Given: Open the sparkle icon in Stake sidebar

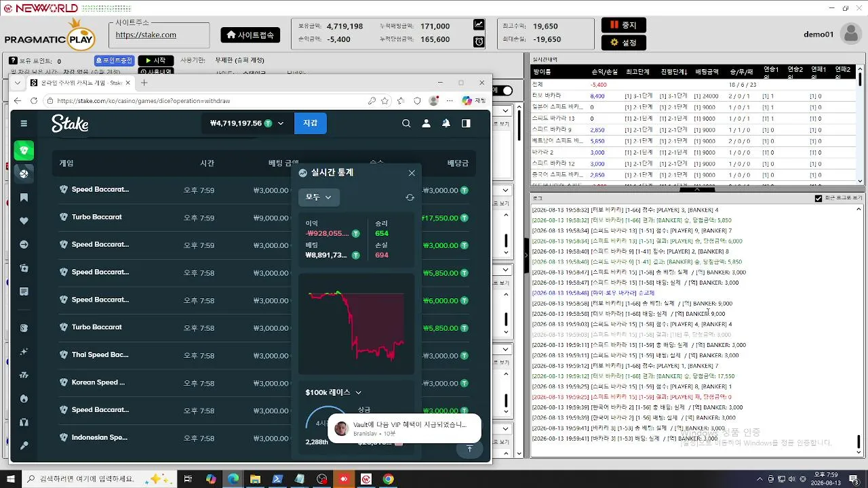Looking at the screenshot, I should coord(24,352).
